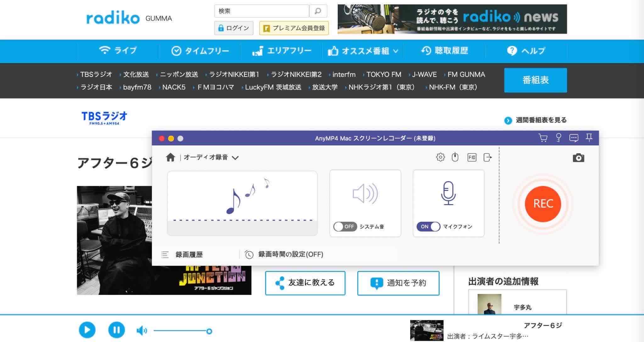Click the key registration icon

[x=558, y=138]
